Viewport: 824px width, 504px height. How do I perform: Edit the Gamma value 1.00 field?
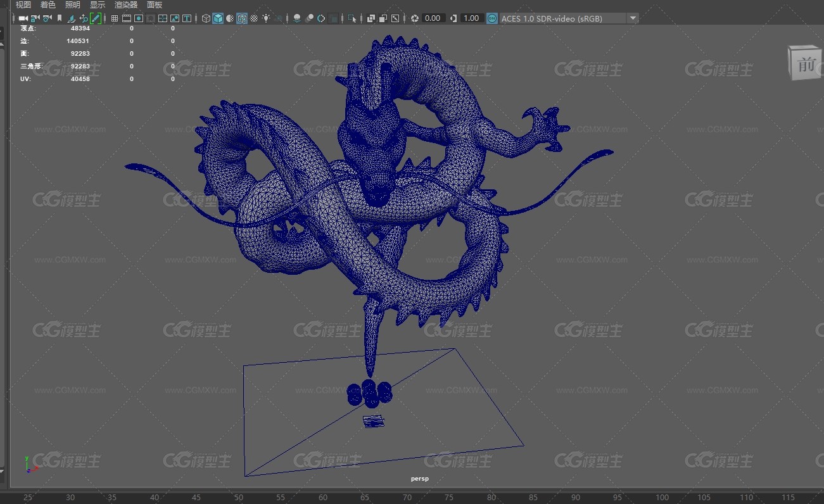[471, 18]
